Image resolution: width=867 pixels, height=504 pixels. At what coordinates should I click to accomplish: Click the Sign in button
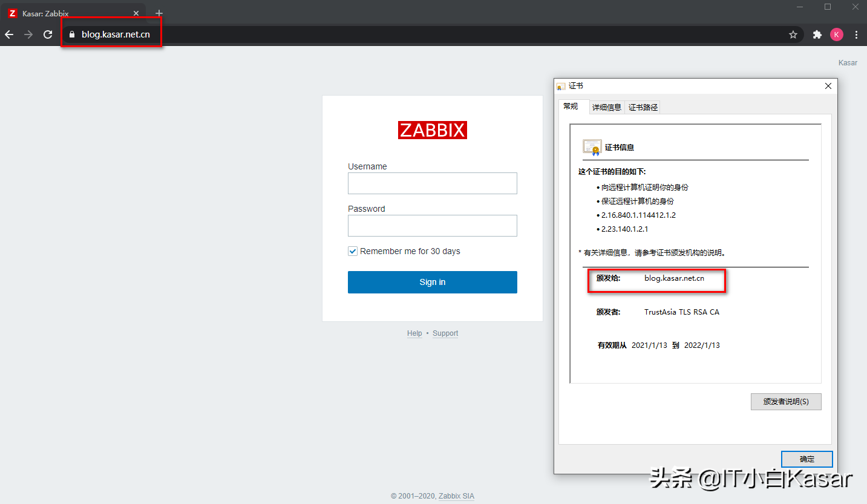click(x=432, y=282)
